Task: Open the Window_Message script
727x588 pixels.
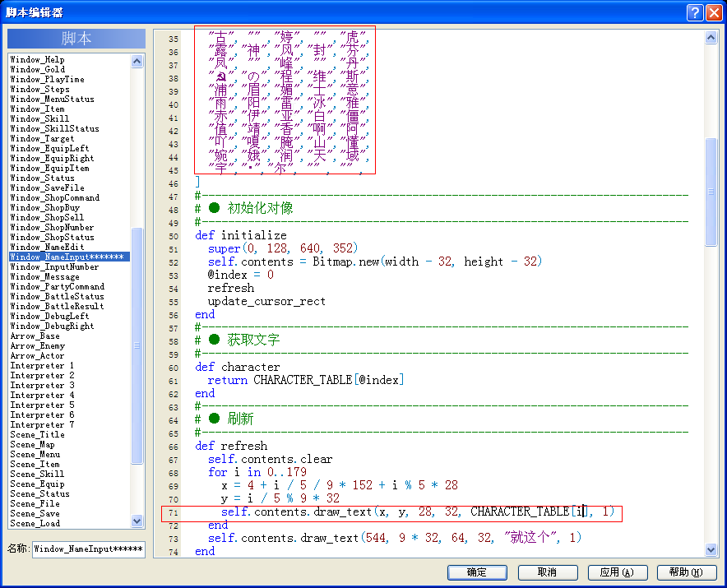Action: tap(45, 277)
